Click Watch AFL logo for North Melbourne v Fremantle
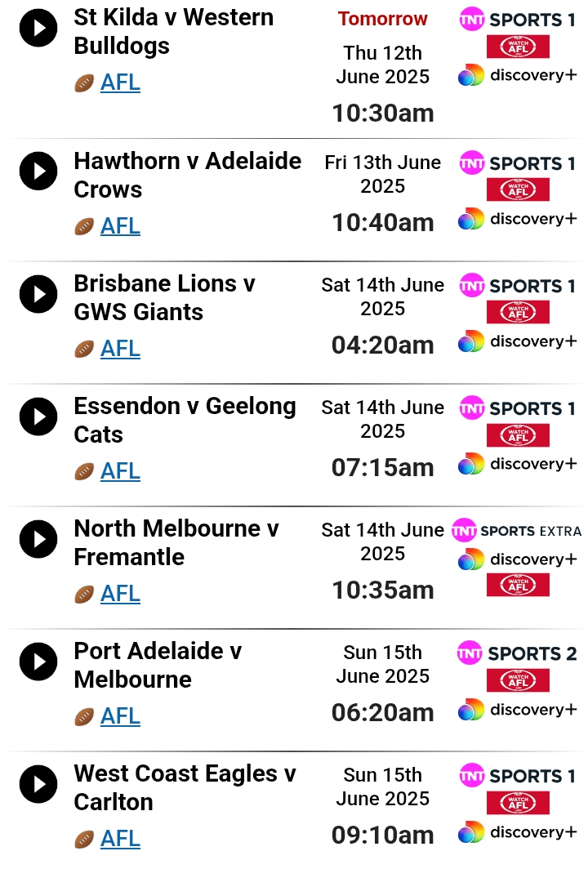This screenshot has width=588, height=869. tap(518, 585)
